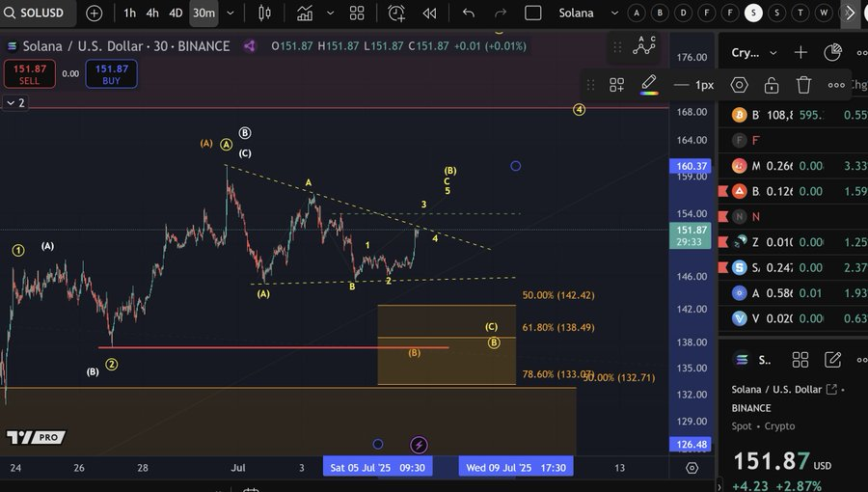This screenshot has width=868, height=492.
Task: Select the 50.00% (142.42) Fibonacci label
Action: click(558, 295)
